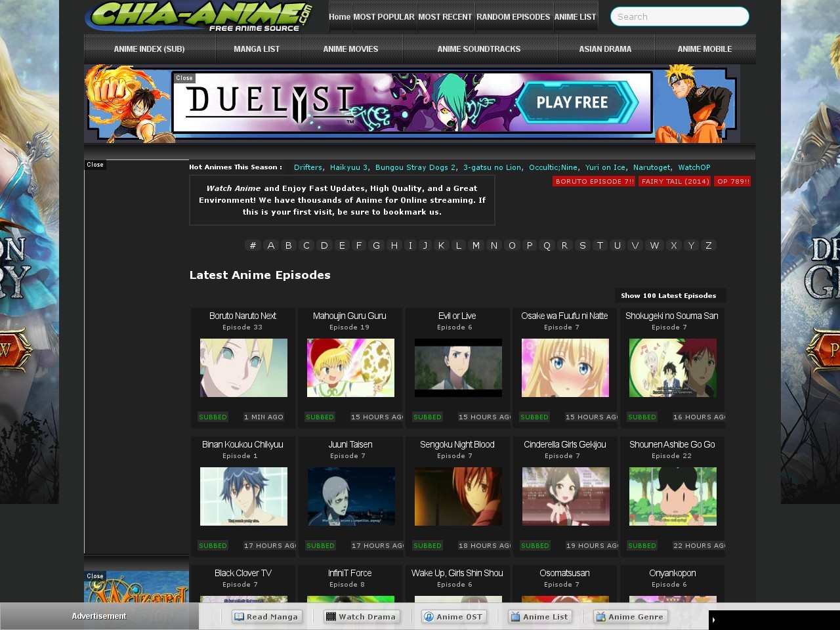Click the InfiniT Force title
This screenshot has width=840, height=630.
click(350, 573)
